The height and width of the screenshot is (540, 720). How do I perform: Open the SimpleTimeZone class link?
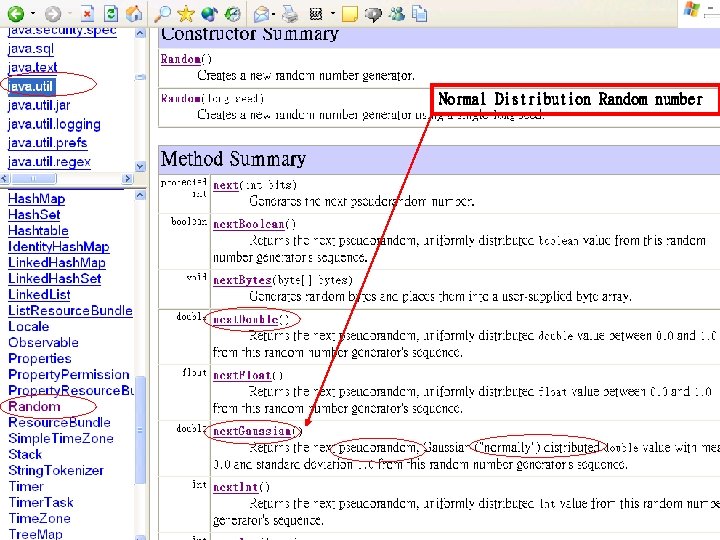coord(61,439)
